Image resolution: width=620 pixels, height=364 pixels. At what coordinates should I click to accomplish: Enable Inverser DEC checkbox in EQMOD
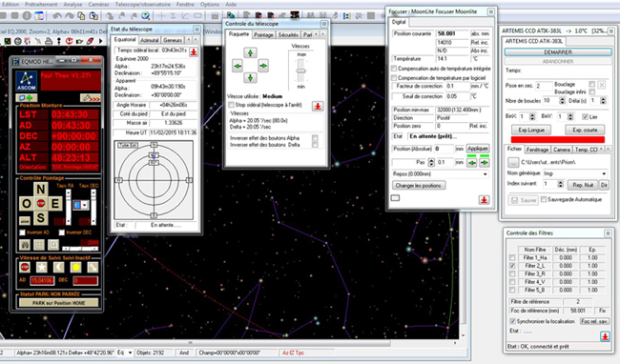coord(62,233)
